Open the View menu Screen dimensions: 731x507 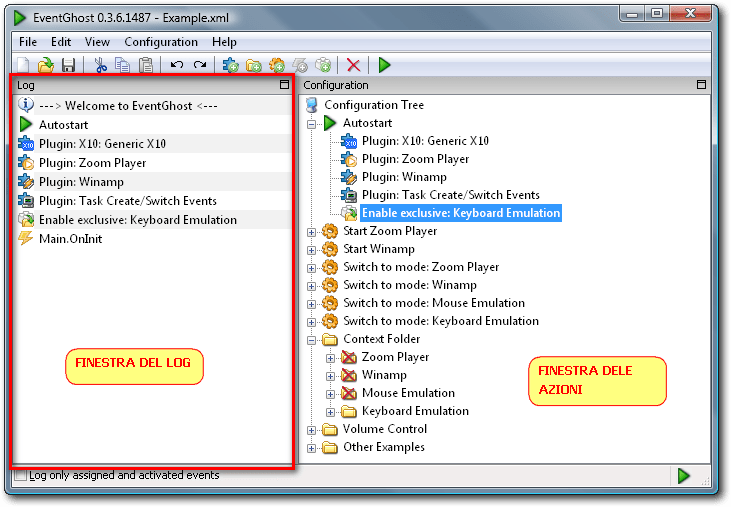click(97, 42)
